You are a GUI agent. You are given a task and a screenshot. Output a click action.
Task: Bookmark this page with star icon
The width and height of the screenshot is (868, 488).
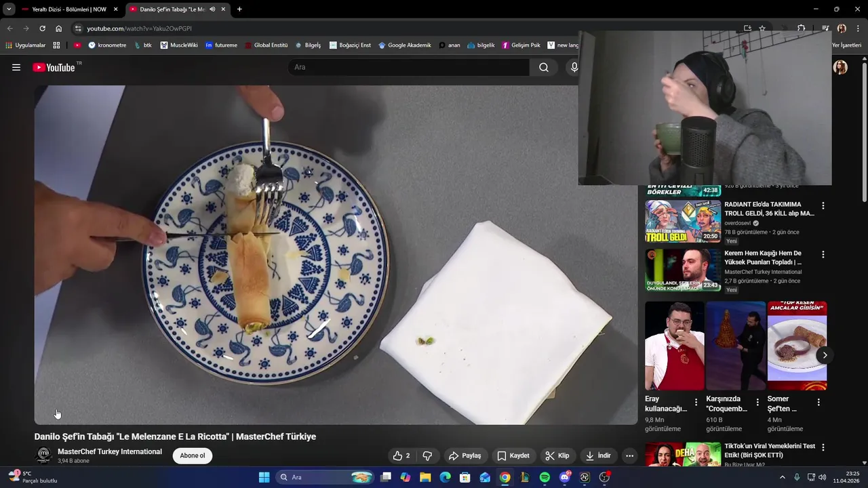pyautogui.click(x=762, y=28)
